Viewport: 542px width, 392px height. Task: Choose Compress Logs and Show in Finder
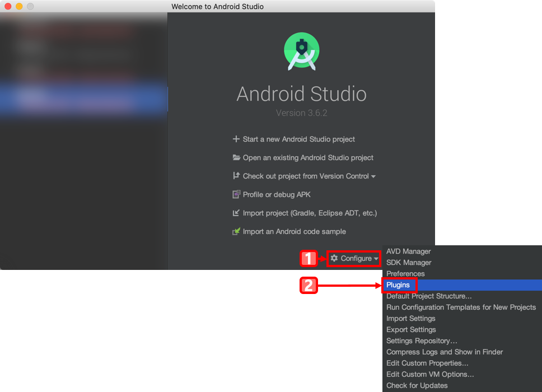(x=462, y=352)
